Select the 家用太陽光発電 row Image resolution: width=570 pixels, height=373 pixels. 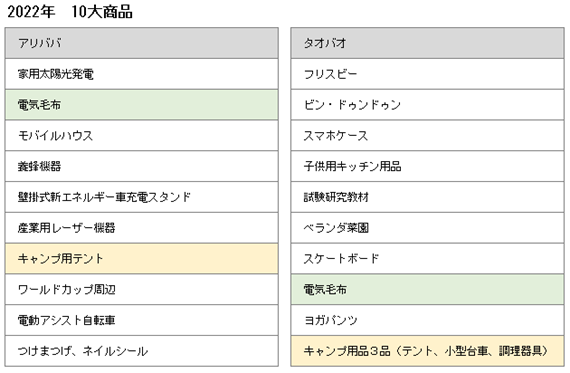pyautogui.click(x=142, y=74)
